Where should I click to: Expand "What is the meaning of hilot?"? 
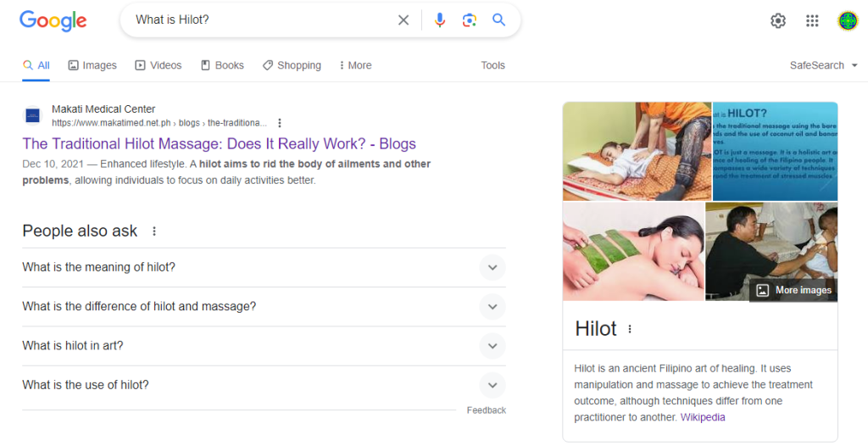(492, 267)
